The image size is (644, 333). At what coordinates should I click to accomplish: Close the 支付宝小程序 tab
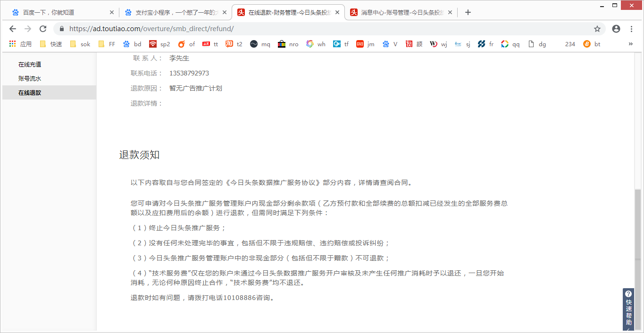click(224, 12)
